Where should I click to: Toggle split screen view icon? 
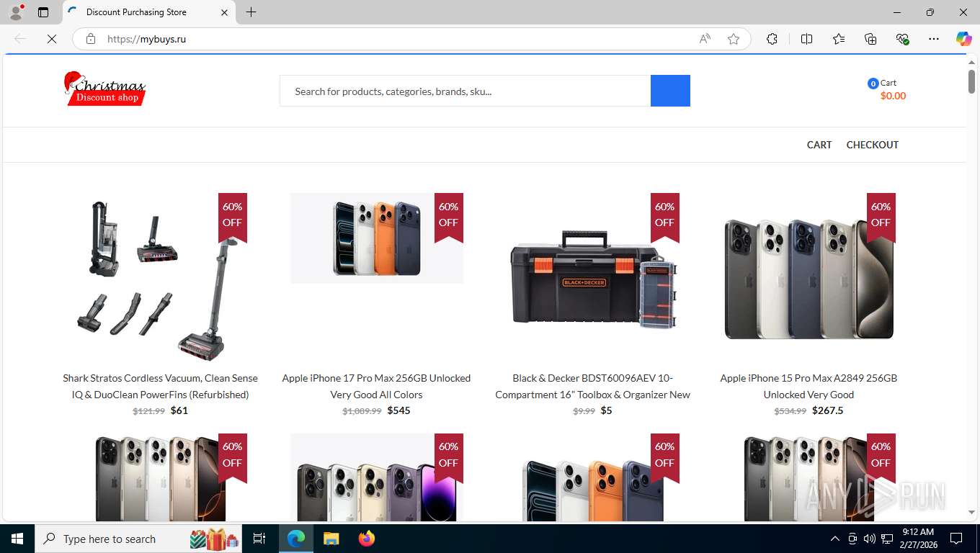[x=806, y=39]
